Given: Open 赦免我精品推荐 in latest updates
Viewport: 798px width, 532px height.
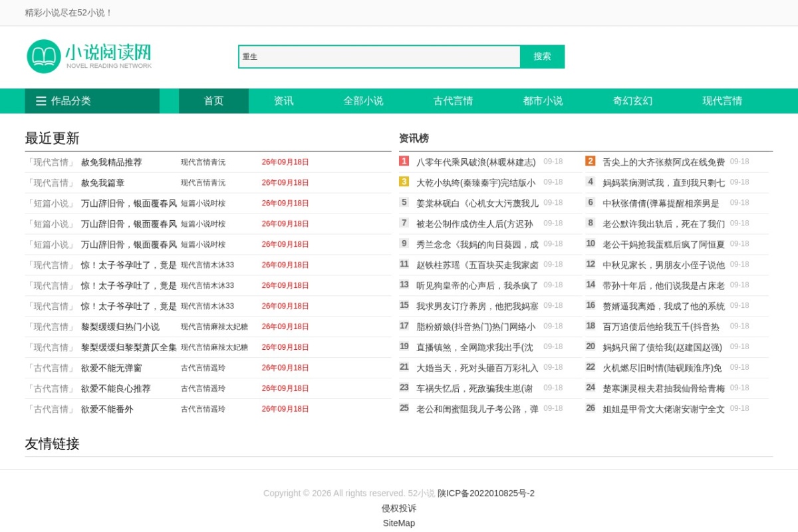Looking at the screenshot, I should click(x=111, y=162).
